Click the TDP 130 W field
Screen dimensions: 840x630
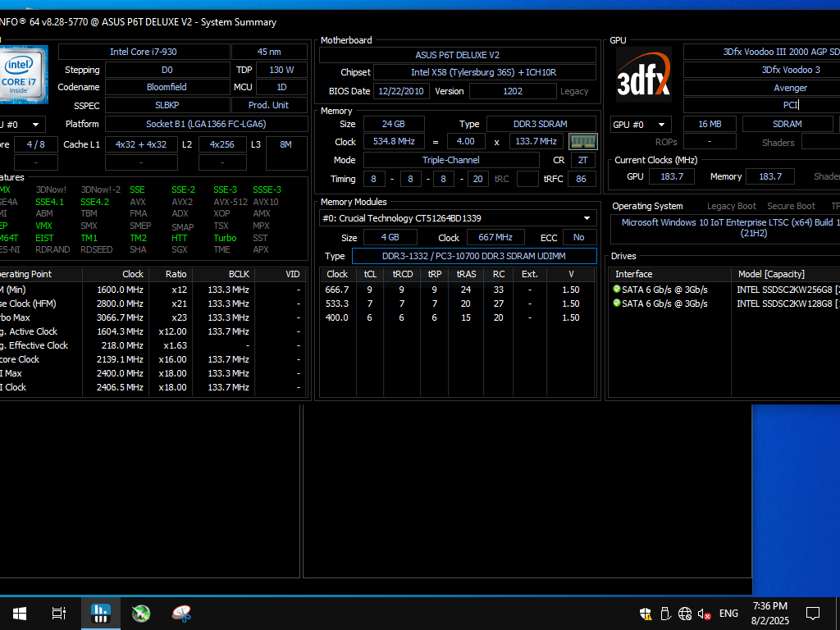point(282,70)
